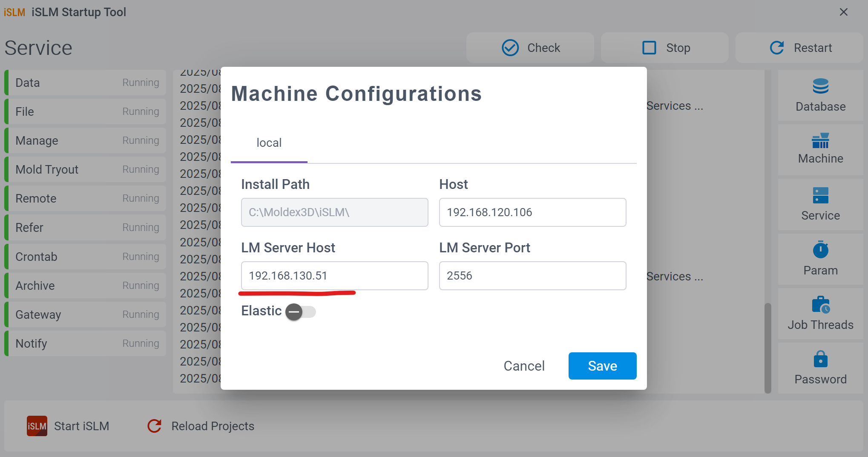Screen dimensions: 868x457
Task: Select the local tab
Action: tap(269, 143)
